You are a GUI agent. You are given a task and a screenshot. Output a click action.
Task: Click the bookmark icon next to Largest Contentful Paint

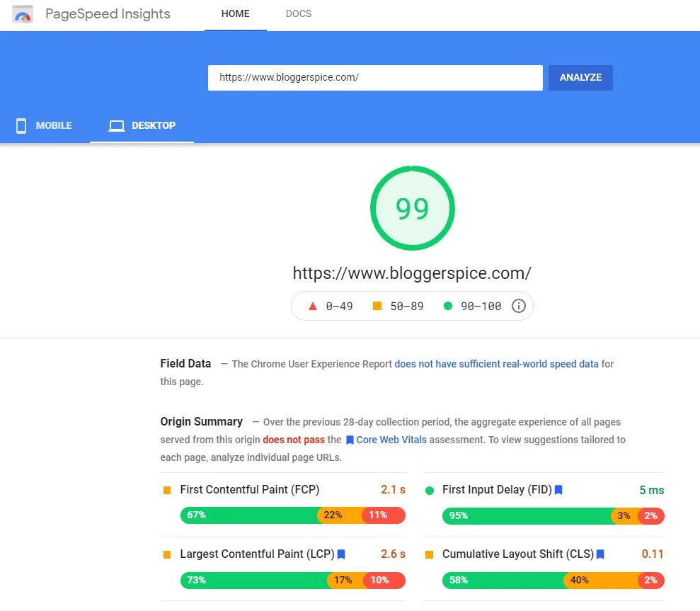(341, 554)
